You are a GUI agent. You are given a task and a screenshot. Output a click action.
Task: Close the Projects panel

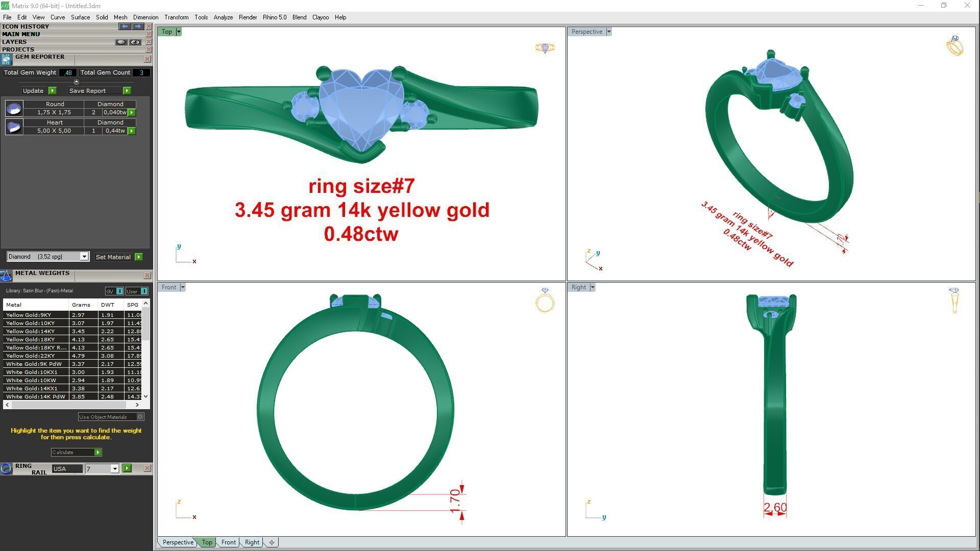[149, 49]
